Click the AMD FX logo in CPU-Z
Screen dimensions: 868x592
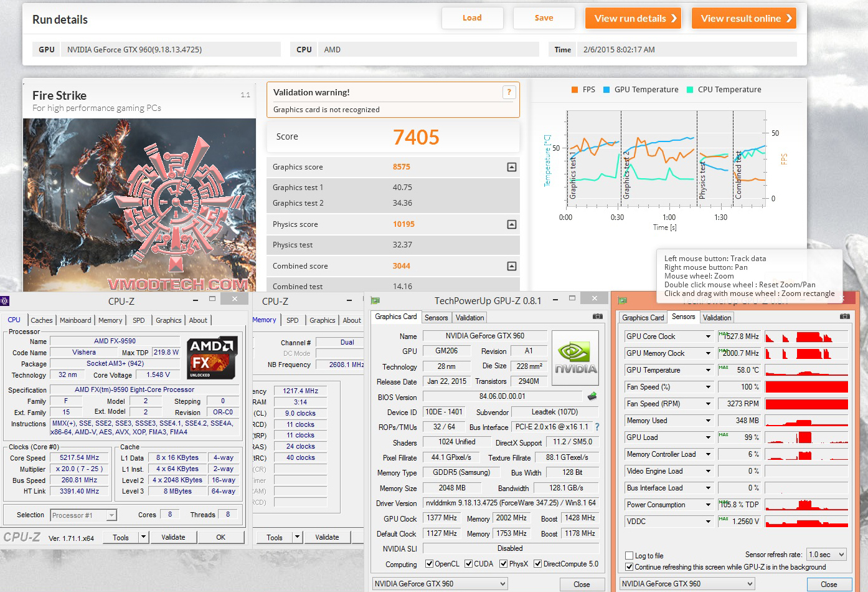pos(212,357)
